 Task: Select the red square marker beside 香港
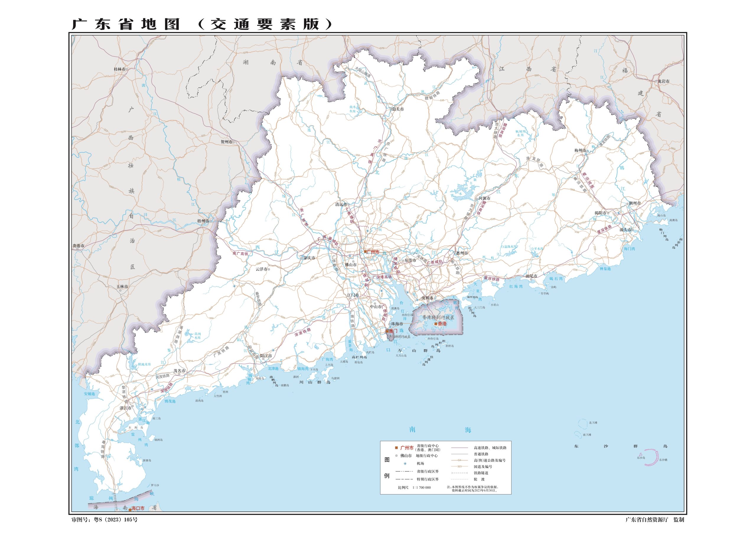coord(436,324)
